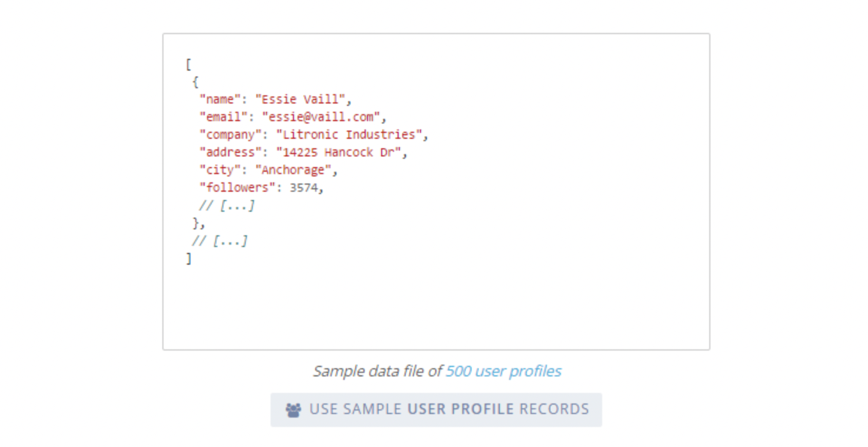The image size is (868, 447).
Task: Click the "city" key in the JSON
Action: click(220, 170)
